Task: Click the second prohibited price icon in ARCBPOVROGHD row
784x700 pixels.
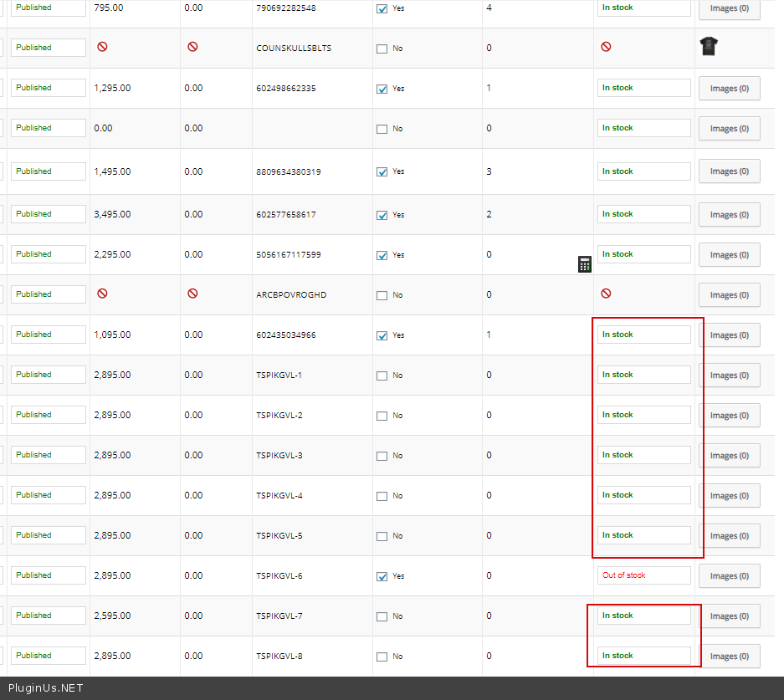Action: [x=192, y=294]
